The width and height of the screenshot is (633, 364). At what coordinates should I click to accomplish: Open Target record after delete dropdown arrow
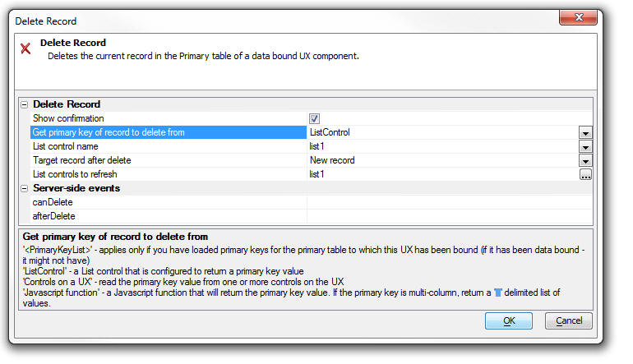pyautogui.click(x=585, y=160)
